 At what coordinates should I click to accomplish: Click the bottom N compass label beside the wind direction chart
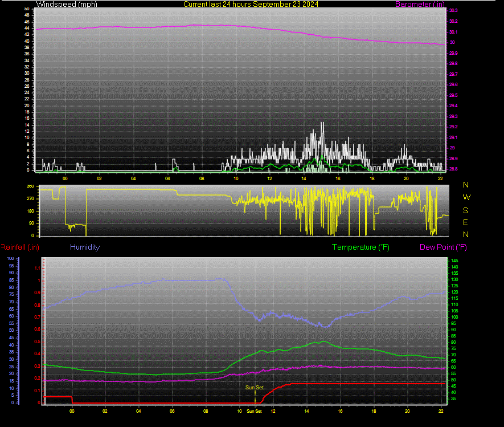click(466, 234)
